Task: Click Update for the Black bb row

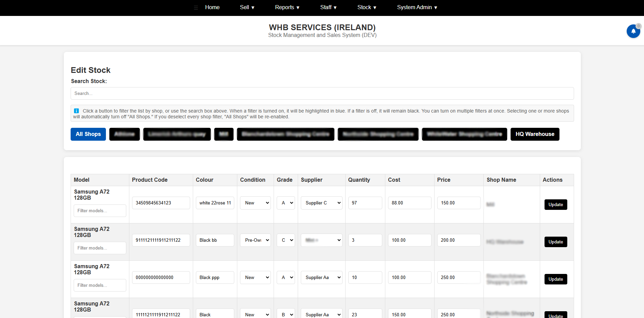Action: click(556, 242)
